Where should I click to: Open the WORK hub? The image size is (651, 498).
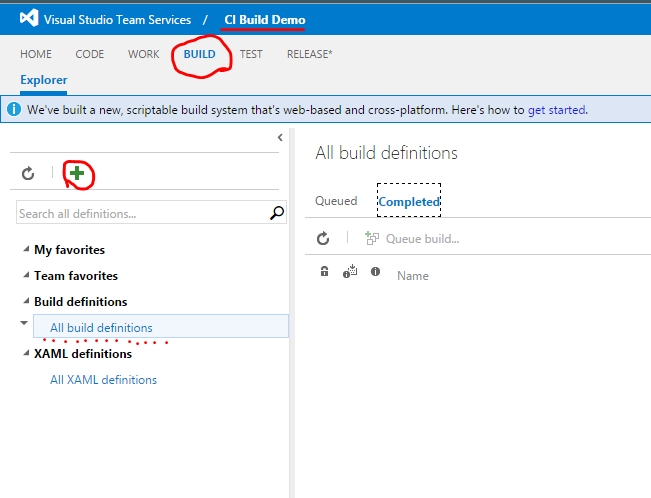pos(144,54)
